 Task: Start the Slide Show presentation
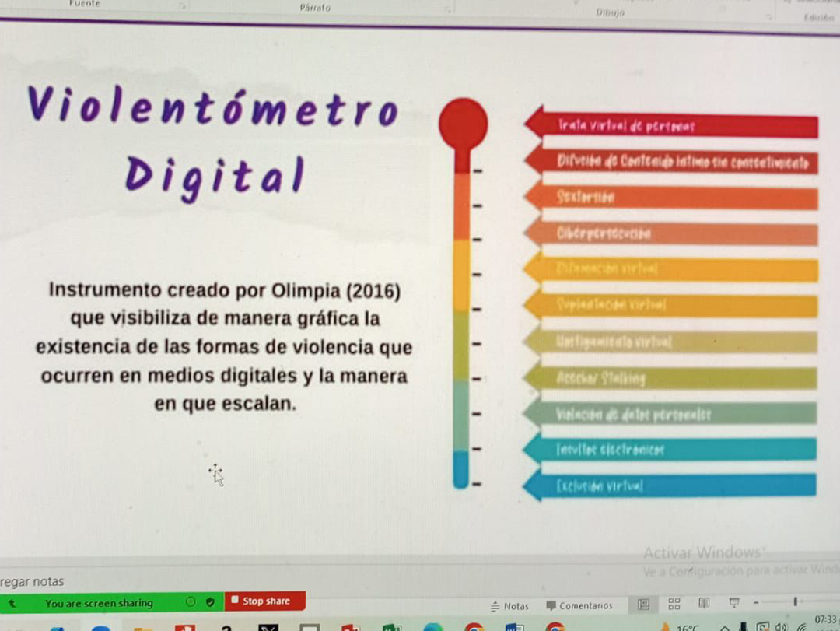coord(734,604)
